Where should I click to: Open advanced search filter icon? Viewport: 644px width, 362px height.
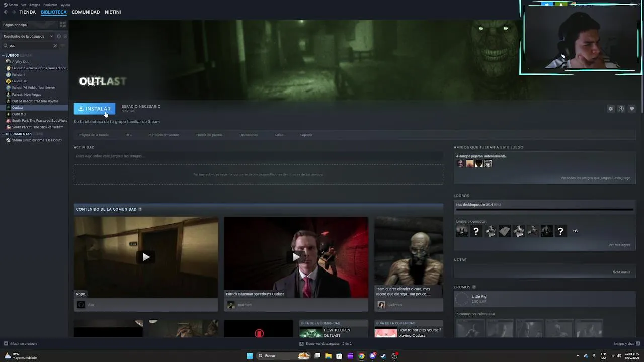tap(63, 46)
